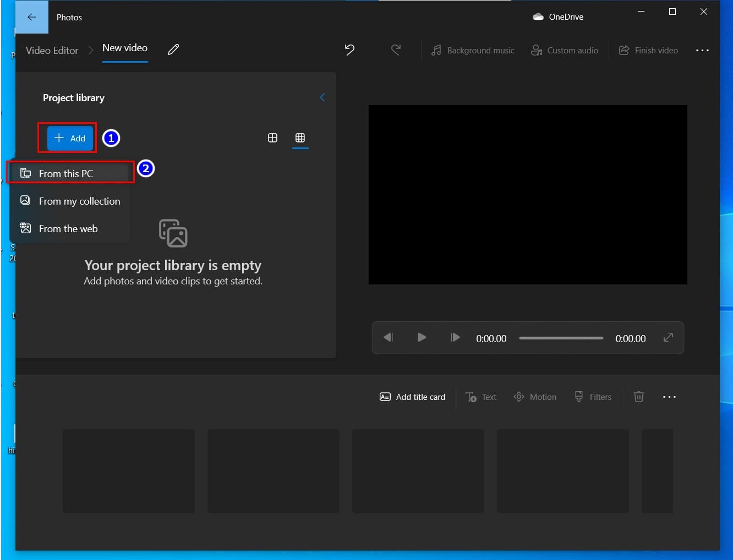This screenshot has height=560, width=733.
Task: Open Background music options
Action: click(x=473, y=50)
